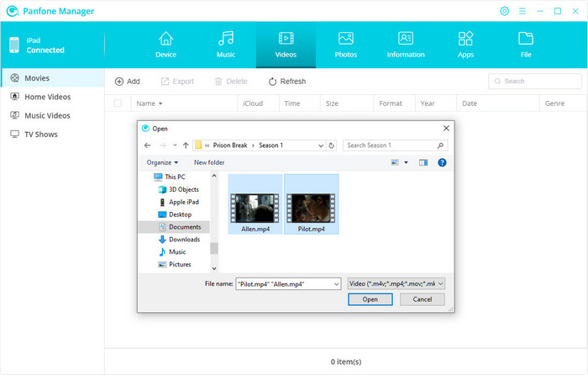Go to the Information section
The width and height of the screenshot is (588, 375).
[406, 45]
